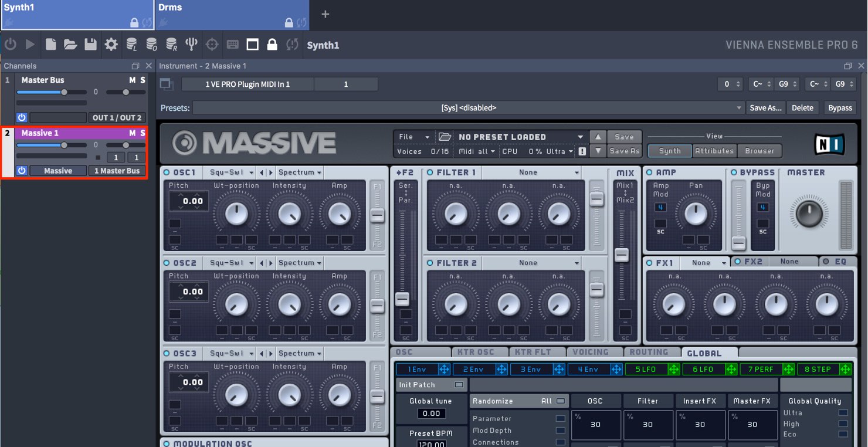Image resolution: width=868 pixels, height=447 pixels.
Task: Click the Save As... presets button
Action: coord(765,108)
